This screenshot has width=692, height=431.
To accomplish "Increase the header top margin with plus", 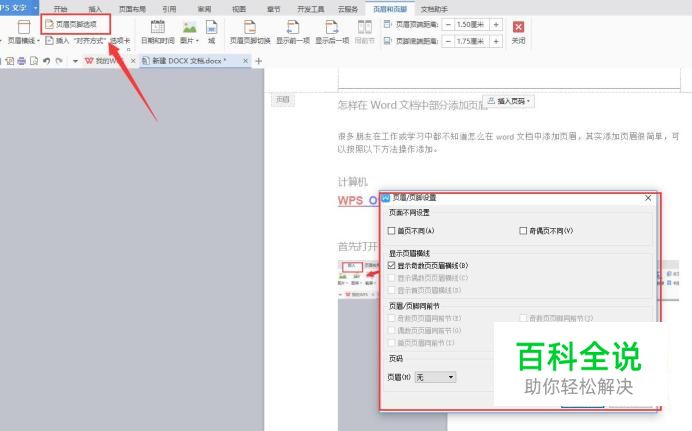I will 496,25.
